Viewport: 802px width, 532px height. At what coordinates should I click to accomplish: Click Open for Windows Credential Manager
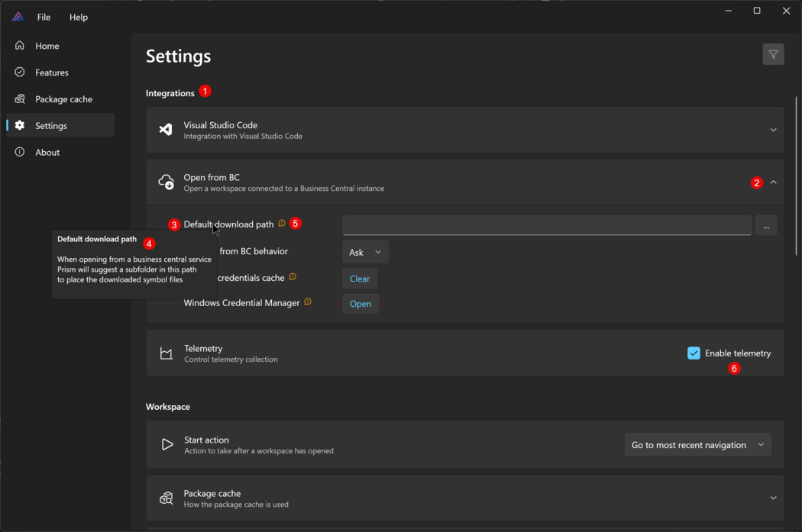click(361, 304)
